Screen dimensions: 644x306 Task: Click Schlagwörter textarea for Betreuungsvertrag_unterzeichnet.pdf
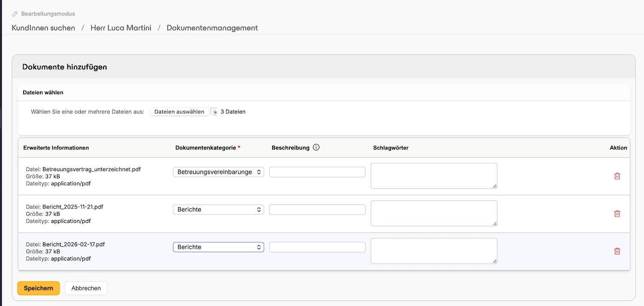tap(434, 176)
